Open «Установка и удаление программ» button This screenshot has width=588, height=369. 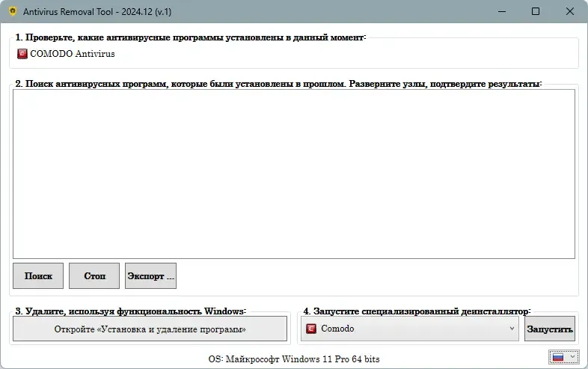[150, 329]
